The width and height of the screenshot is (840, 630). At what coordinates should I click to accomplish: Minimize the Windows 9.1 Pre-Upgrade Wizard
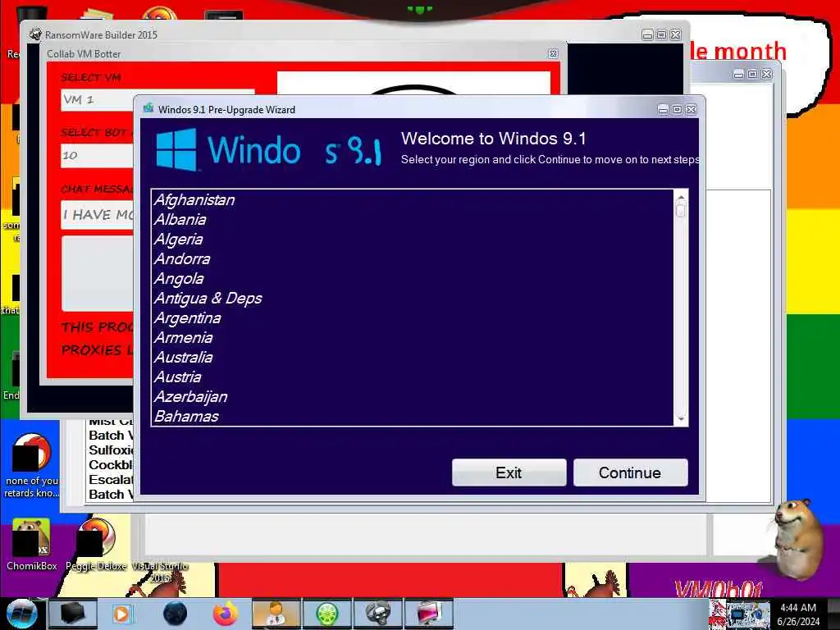(663, 109)
